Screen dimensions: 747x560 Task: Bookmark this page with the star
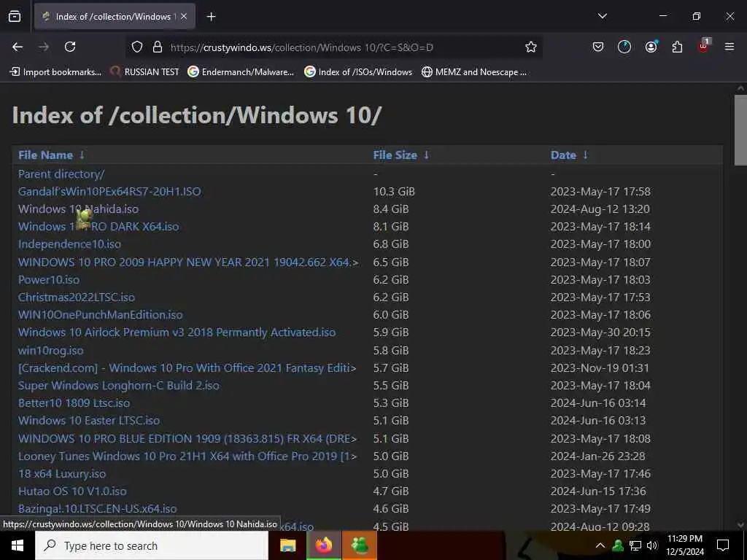pos(531,47)
